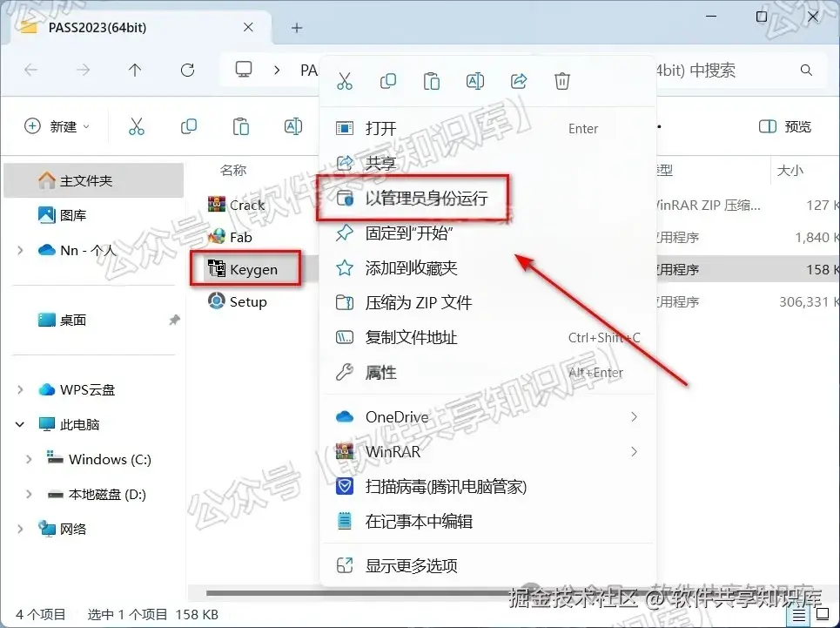Viewport: 840px width, 628px height.
Task: Toggle the 预览 preview pane
Action: click(x=783, y=126)
